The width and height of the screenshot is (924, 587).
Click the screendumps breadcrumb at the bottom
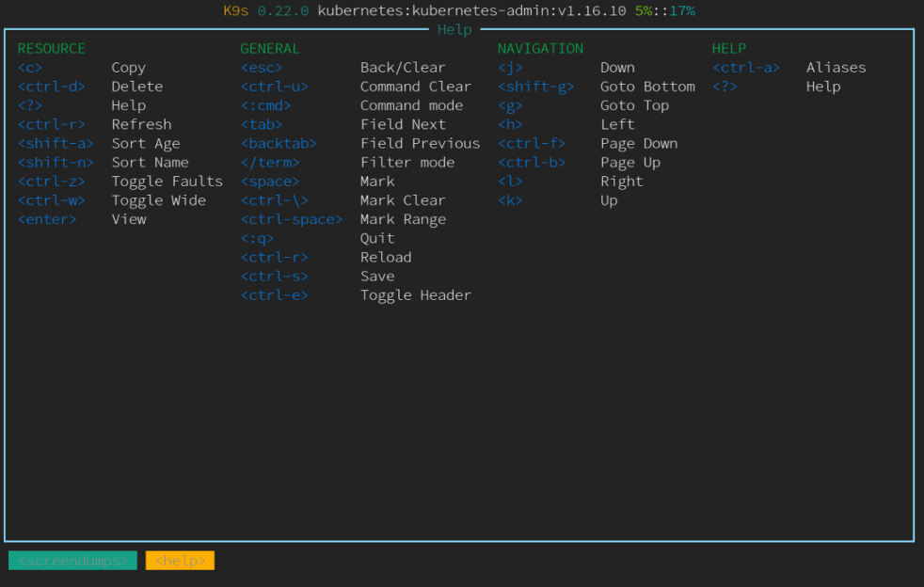72,561
